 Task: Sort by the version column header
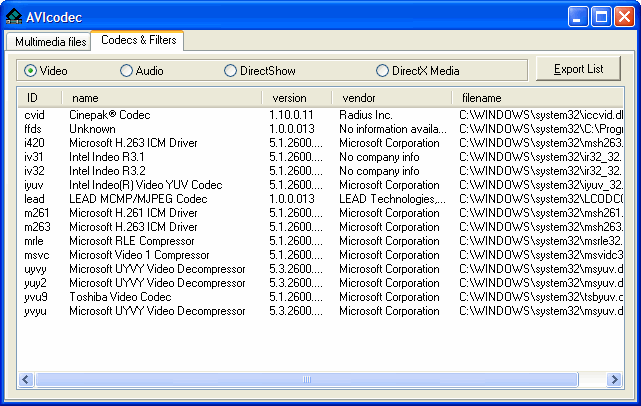(x=297, y=98)
